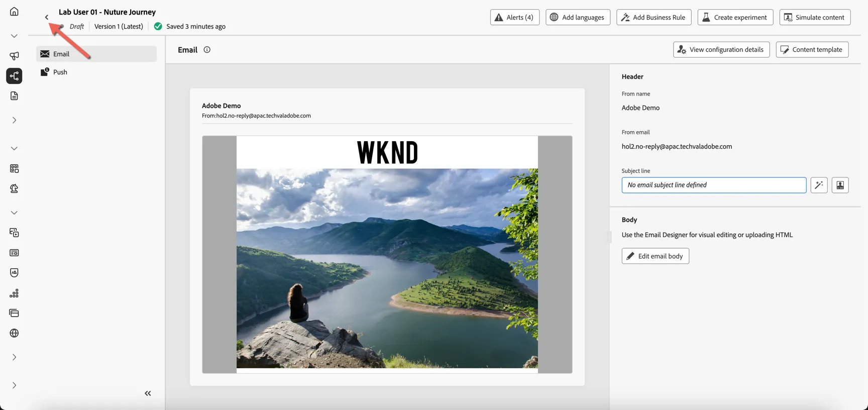The image size is (868, 410).
Task: Click Edit email body button
Action: click(655, 256)
